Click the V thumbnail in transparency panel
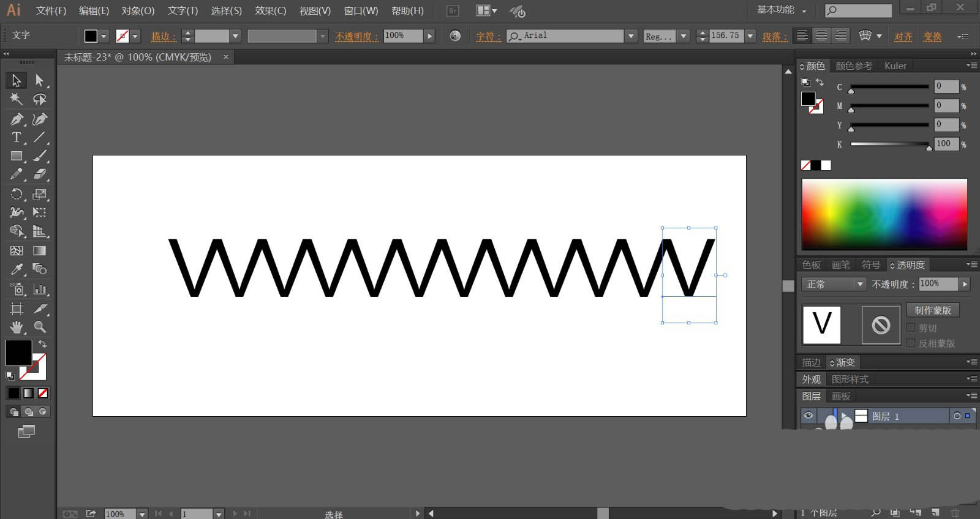The height and width of the screenshot is (519, 980). click(x=821, y=324)
